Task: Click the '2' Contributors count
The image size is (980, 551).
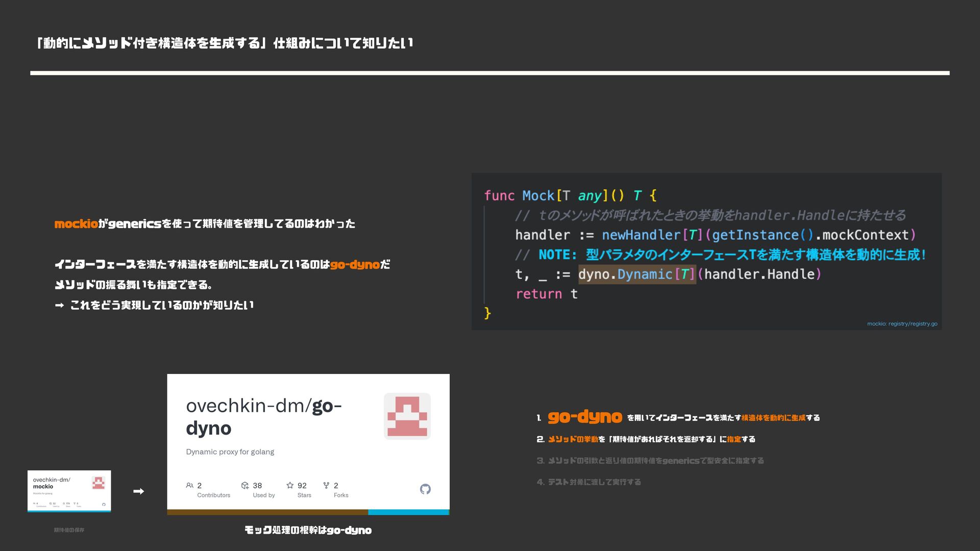Action: (x=200, y=485)
